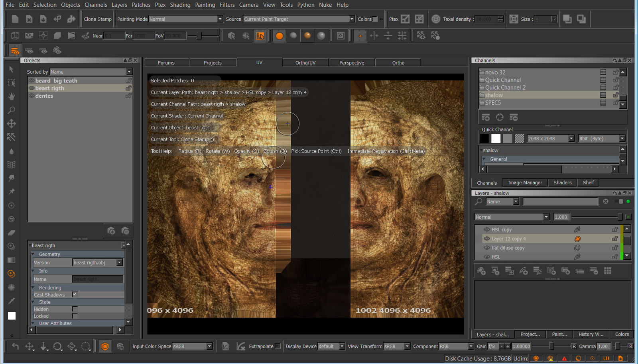
Task: Clear the layer search filter
Action: tap(606, 202)
